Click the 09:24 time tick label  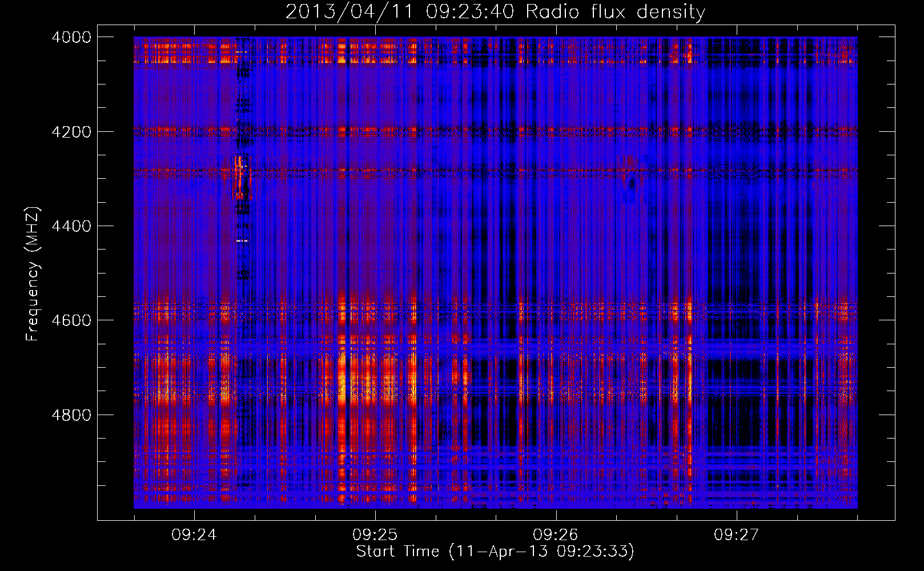coord(194,535)
